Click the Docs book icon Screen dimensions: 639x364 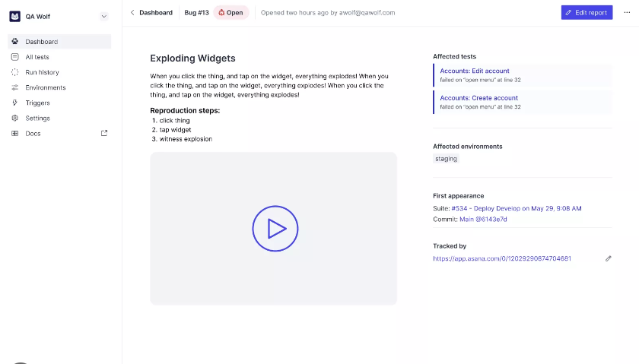15,133
